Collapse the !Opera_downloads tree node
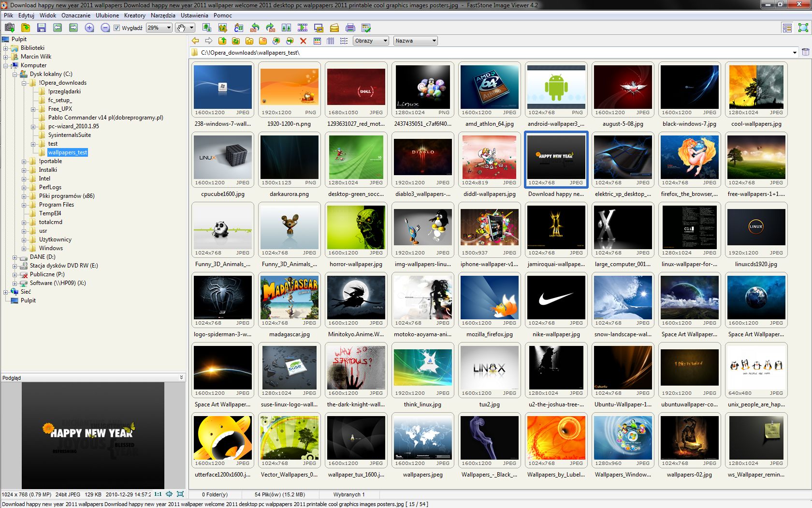The width and height of the screenshot is (812, 508). (x=24, y=83)
